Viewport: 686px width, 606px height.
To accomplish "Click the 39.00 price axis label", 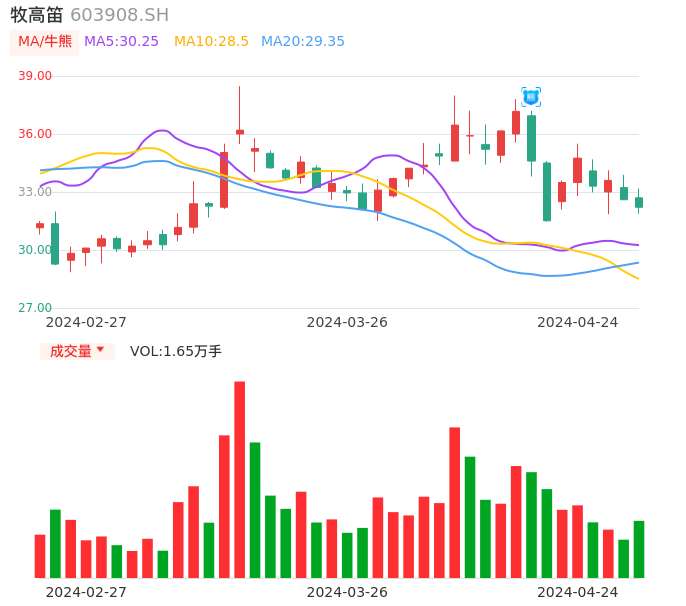I will click(35, 76).
